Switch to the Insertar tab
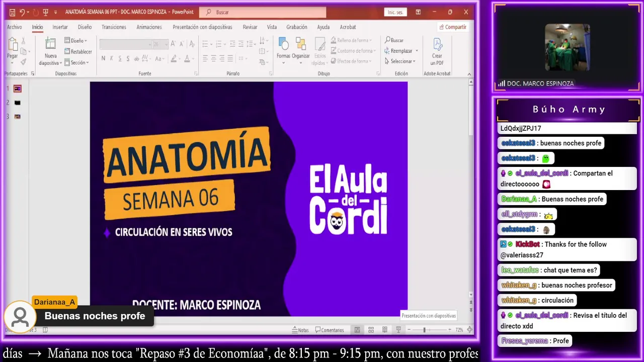Viewport: 644px width, 362px height. point(60,27)
